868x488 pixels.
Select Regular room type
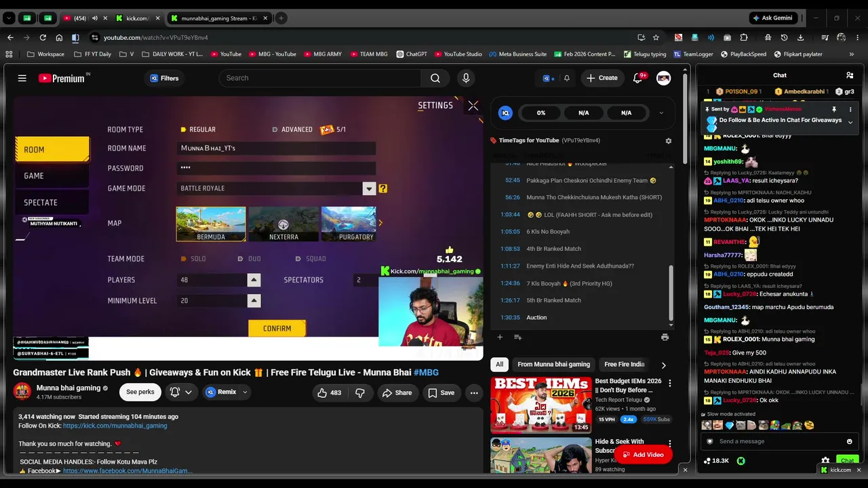tap(198, 129)
